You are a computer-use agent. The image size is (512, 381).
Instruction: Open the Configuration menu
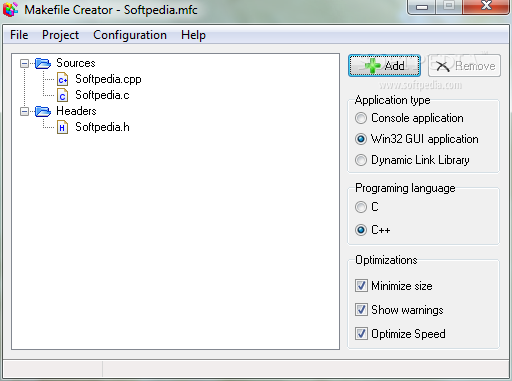pyautogui.click(x=130, y=35)
